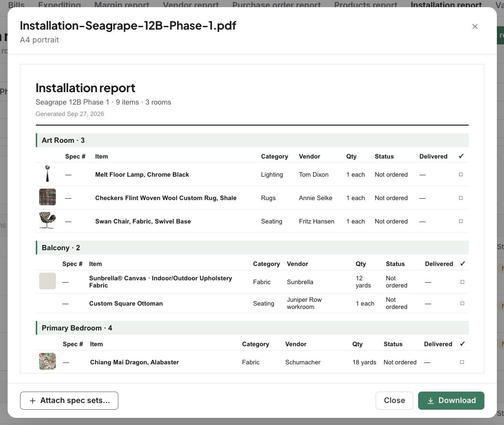504x425 pixels.
Task: Click Art Room section header
Action: pos(252,140)
